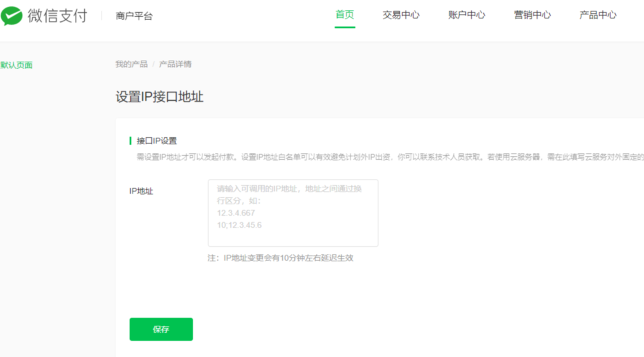Click the 10分钟 delay note text
Viewport: 644px width, 357px height.
click(281, 258)
